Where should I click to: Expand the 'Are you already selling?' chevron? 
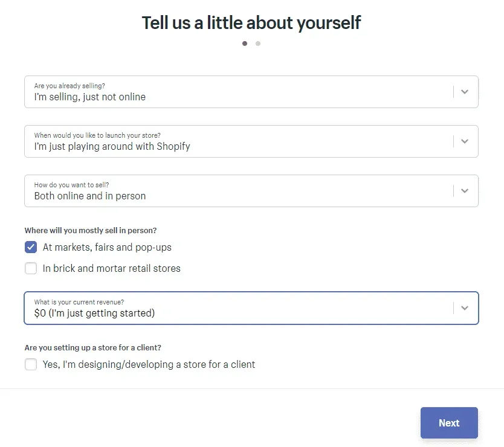click(464, 91)
